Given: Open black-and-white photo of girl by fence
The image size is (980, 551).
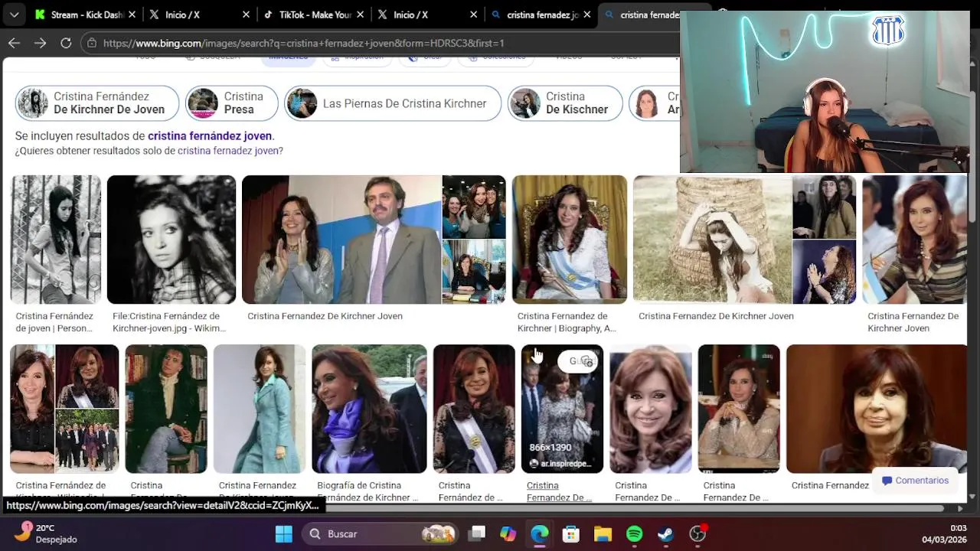Looking at the screenshot, I should [55, 240].
